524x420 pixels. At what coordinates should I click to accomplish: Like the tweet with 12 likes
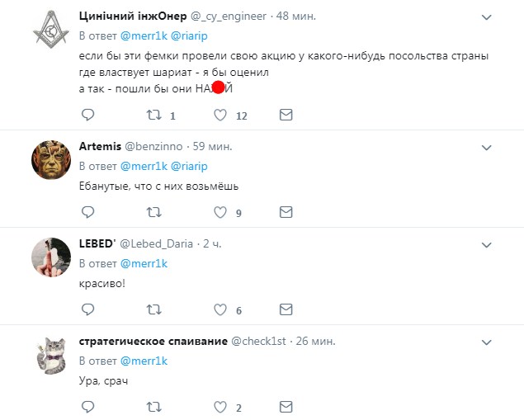[220, 116]
